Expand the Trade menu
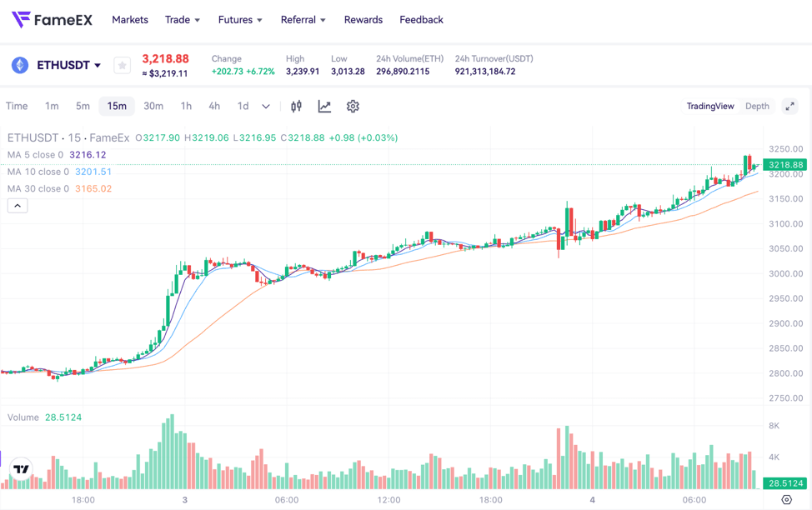The image size is (812, 510). click(x=182, y=20)
